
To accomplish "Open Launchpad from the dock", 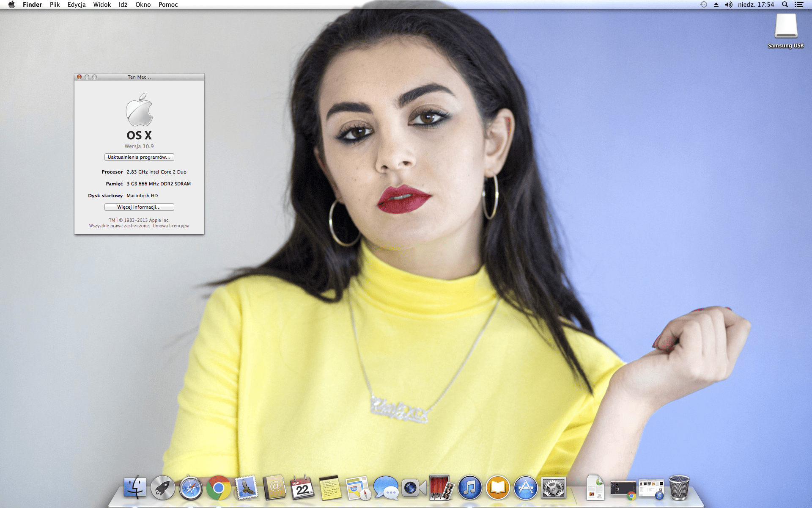I will point(163,488).
